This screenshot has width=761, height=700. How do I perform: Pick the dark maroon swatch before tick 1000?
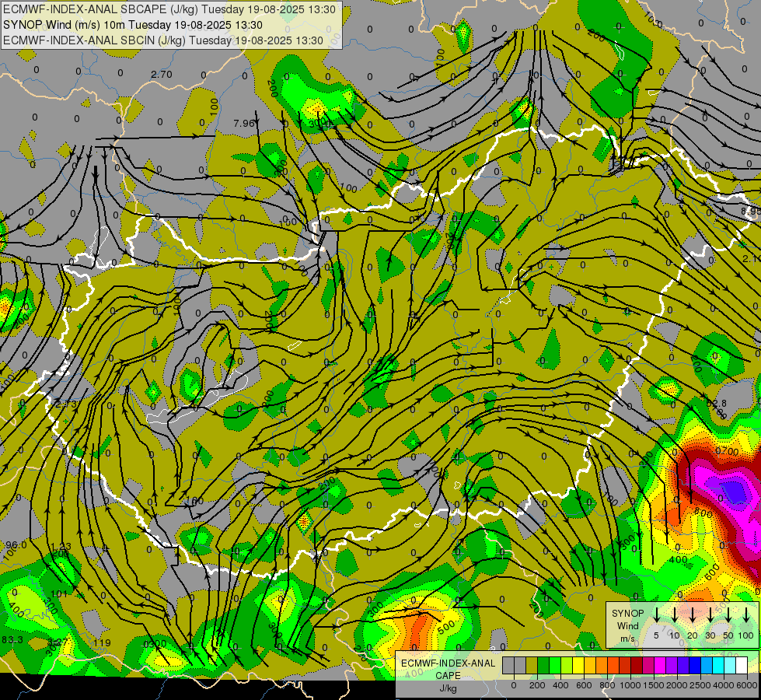(637, 665)
